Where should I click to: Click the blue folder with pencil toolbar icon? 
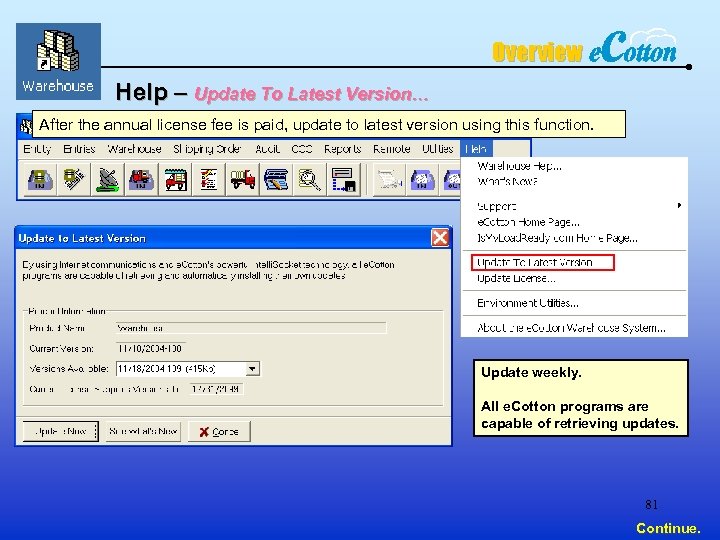point(276,179)
